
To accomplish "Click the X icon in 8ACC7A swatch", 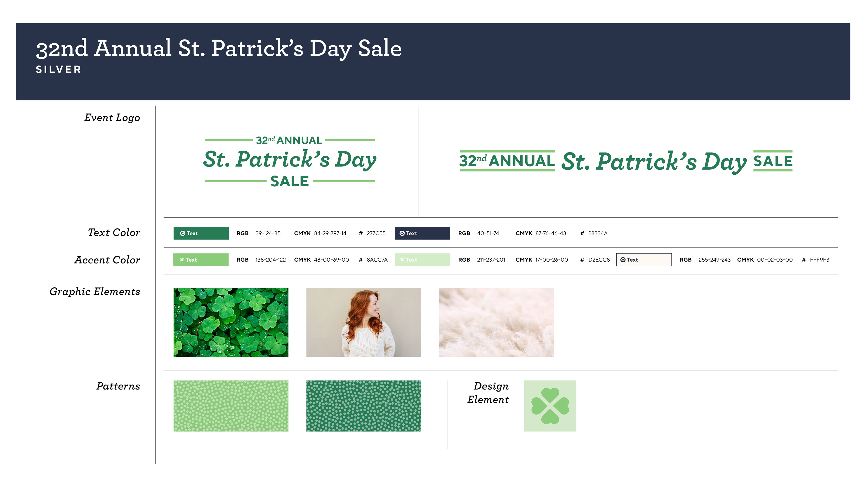I will tap(182, 260).
